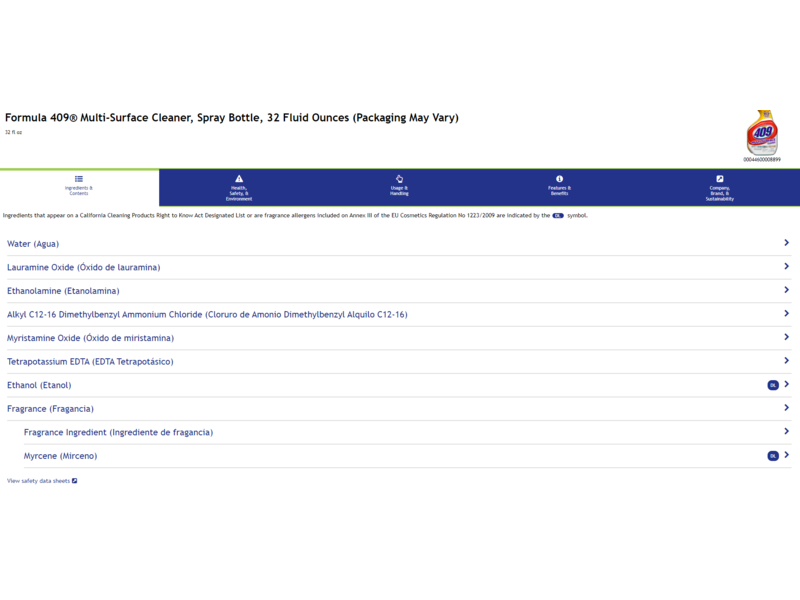
Task: Click the icon above Company, Brand, & Sustainability
Action: (720, 179)
